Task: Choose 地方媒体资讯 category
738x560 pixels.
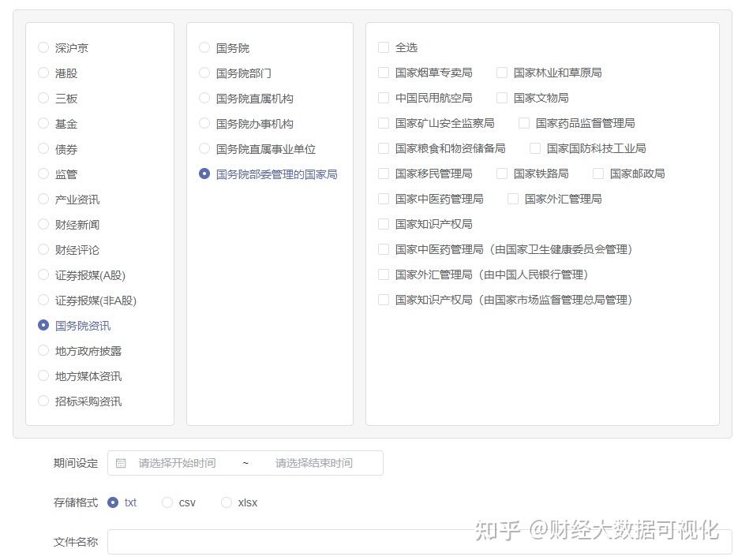Action: (x=43, y=376)
